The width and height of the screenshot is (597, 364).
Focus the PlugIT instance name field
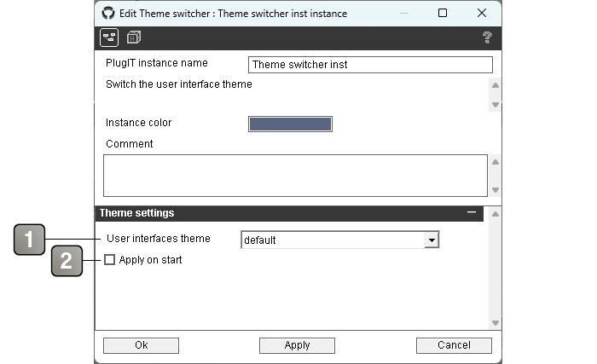click(x=370, y=65)
